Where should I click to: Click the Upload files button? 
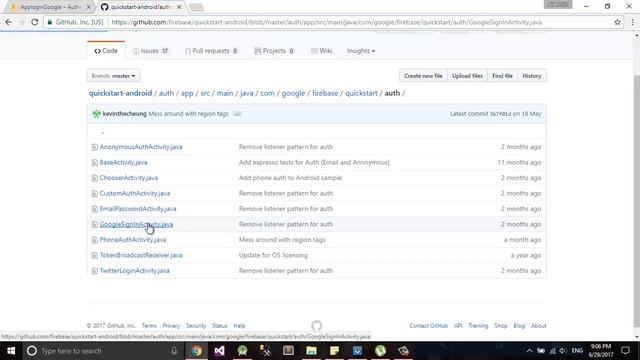(x=467, y=76)
